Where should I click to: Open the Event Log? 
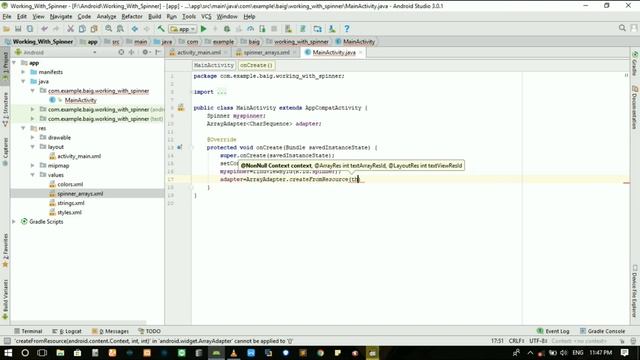click(553, 331)
